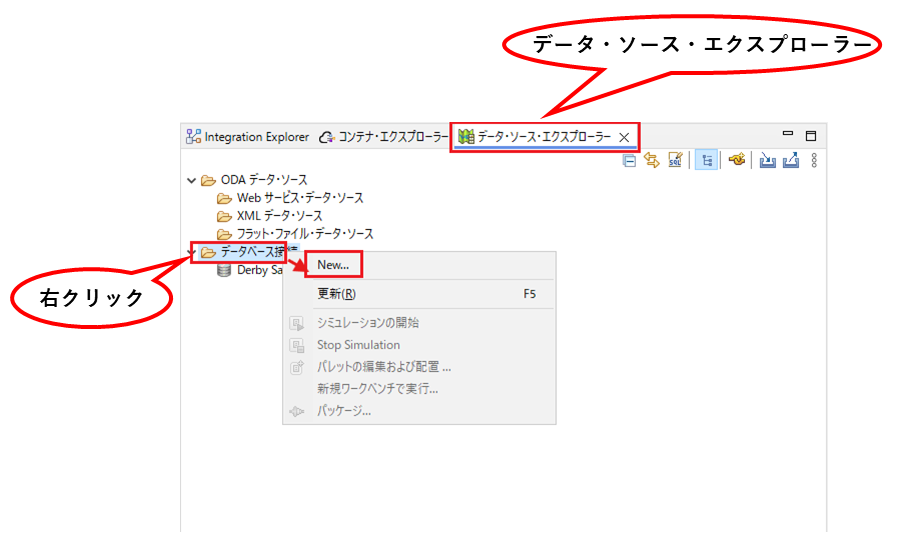Collapse the ODA データ・ソース node
The height and width of the screenshot is (556, 905).
click(x=192, y=180)
